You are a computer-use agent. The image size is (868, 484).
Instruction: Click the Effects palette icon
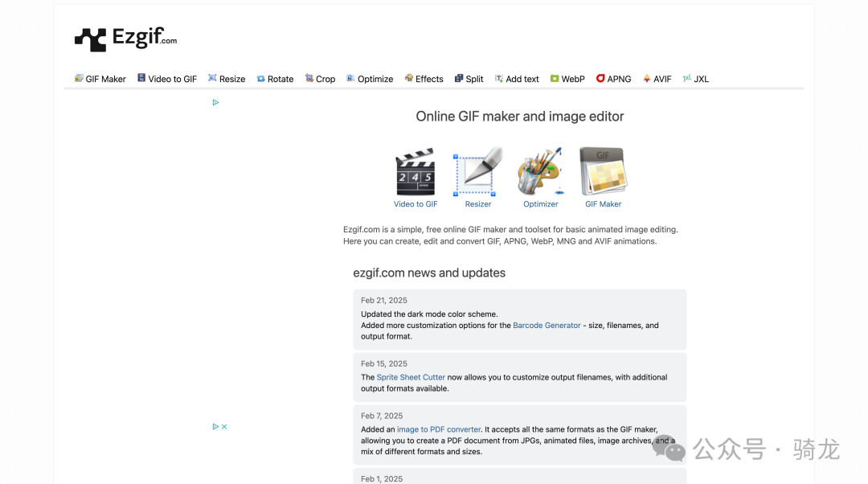click(x=408, y=78)
